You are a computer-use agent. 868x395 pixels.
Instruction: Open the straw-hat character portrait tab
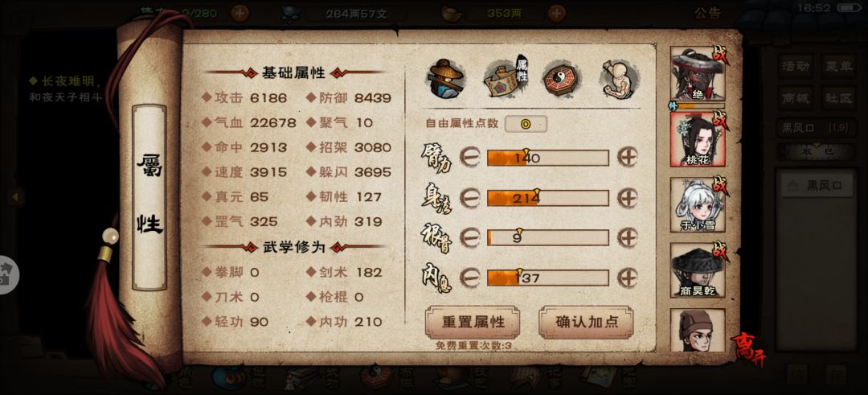coord(447,79)
